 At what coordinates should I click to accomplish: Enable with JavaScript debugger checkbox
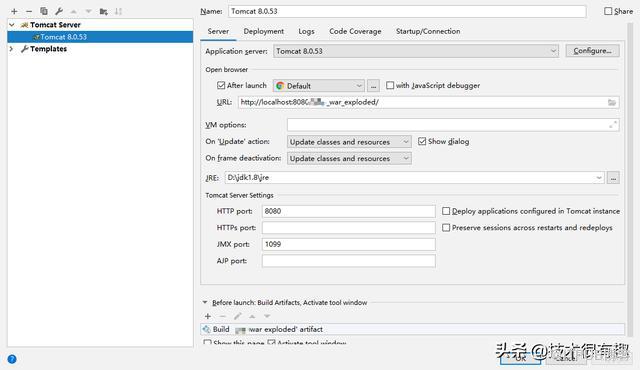coord(390,85)
